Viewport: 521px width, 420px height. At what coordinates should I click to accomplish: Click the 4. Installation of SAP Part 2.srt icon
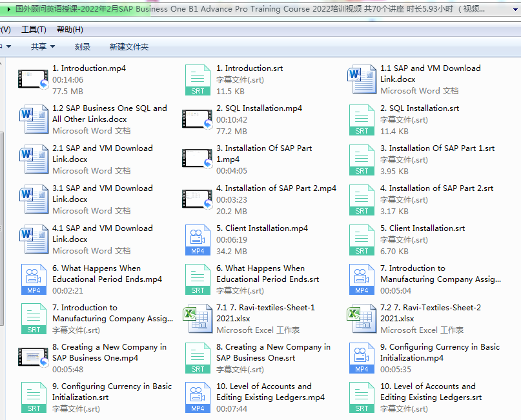pos(362,200)
